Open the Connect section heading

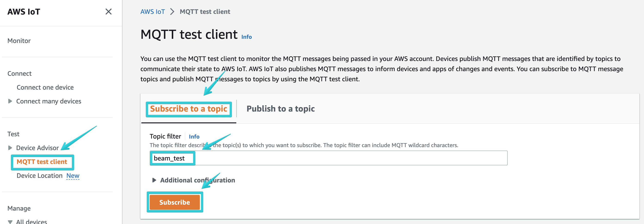(19, 73)
